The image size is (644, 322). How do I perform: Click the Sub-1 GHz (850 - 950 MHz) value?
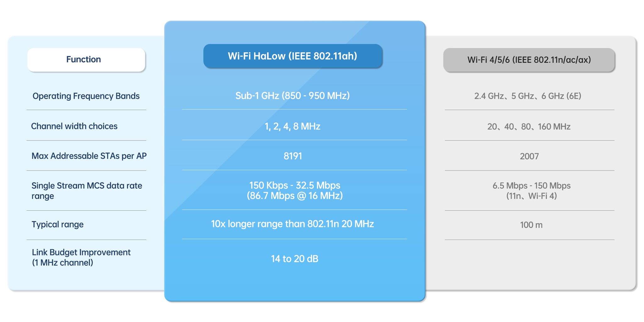click(292, 96)
